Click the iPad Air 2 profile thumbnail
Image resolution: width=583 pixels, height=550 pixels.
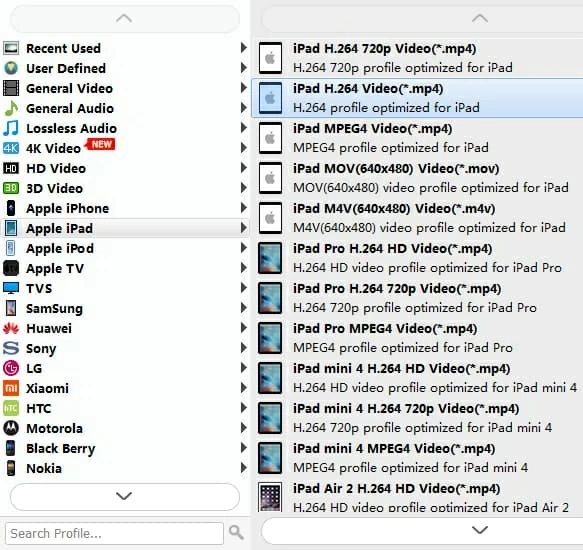point(270,497)
